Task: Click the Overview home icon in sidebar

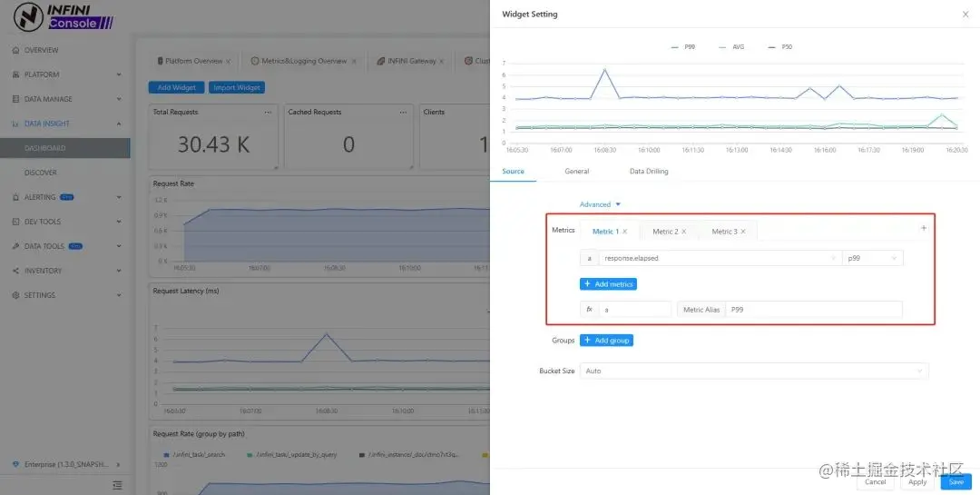Action: pos(15,50)
